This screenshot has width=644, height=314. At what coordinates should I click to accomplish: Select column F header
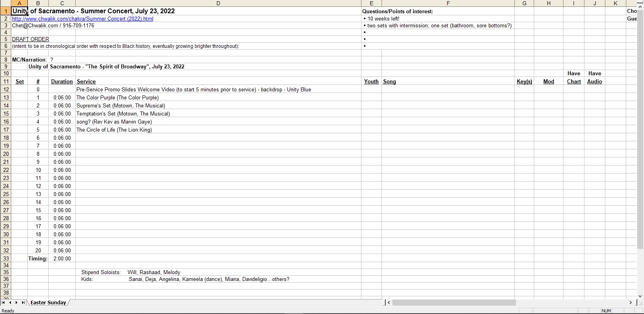tap(448, 3)
